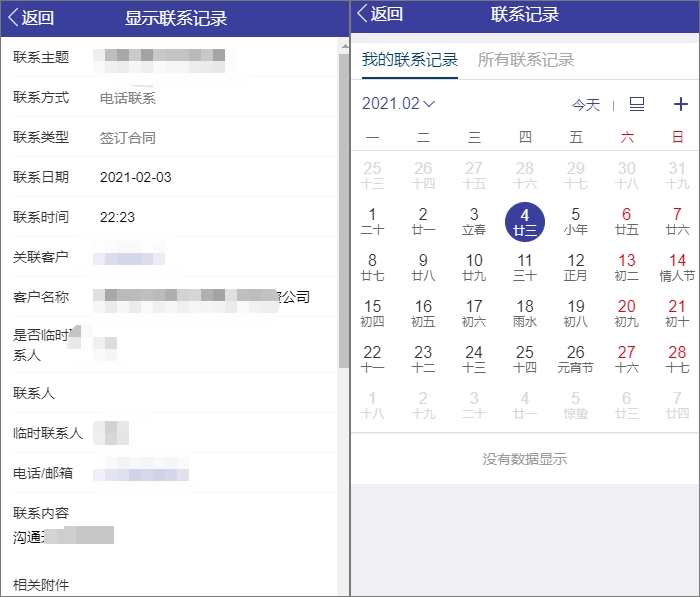The image size is (700, 597).
Task: Click the 联系日期 value 2021-02-03
Action: pyautogui.click(x=136, y=178)
